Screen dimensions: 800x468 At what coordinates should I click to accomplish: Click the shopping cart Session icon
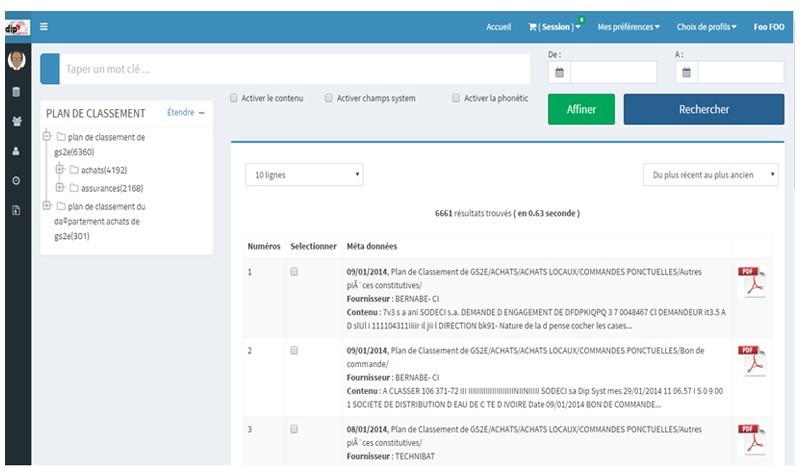[532, 27]
